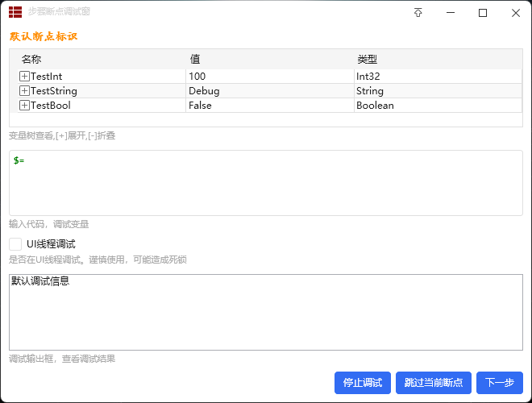532x403 pixels.
Task: Expand the TestBool variable node
Action: coord(24,106)
